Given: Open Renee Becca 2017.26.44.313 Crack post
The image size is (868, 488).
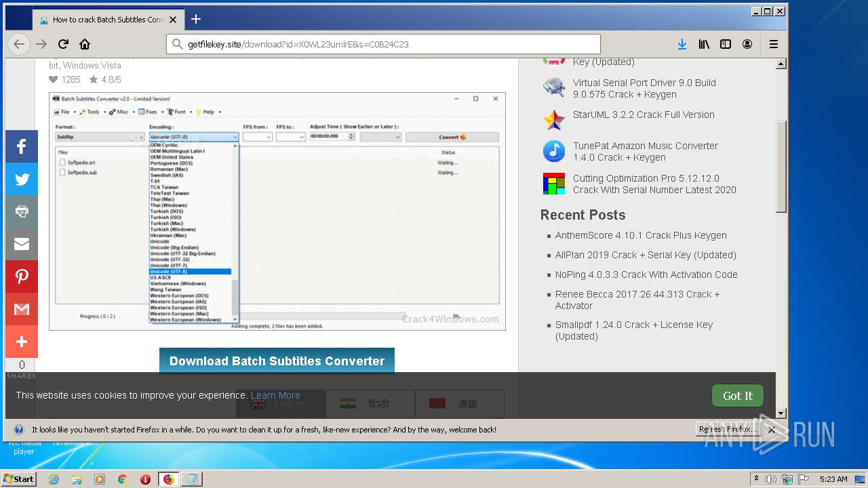Looking at the screenshot, I should tap(637, 300).
